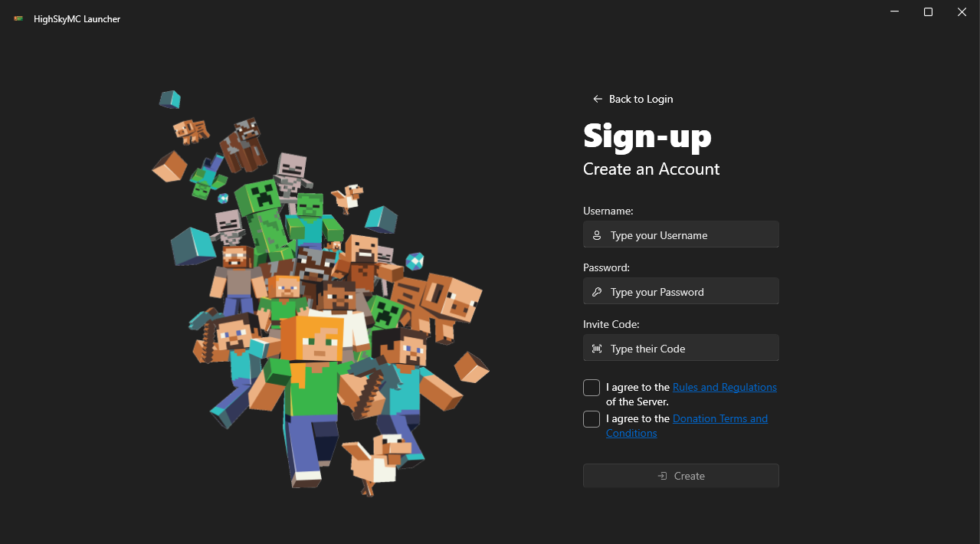Viewport: 980px width, 544px height.
Task: Click the HighSkyMC Launcher app icon
Action: click(x=18, y=18)
